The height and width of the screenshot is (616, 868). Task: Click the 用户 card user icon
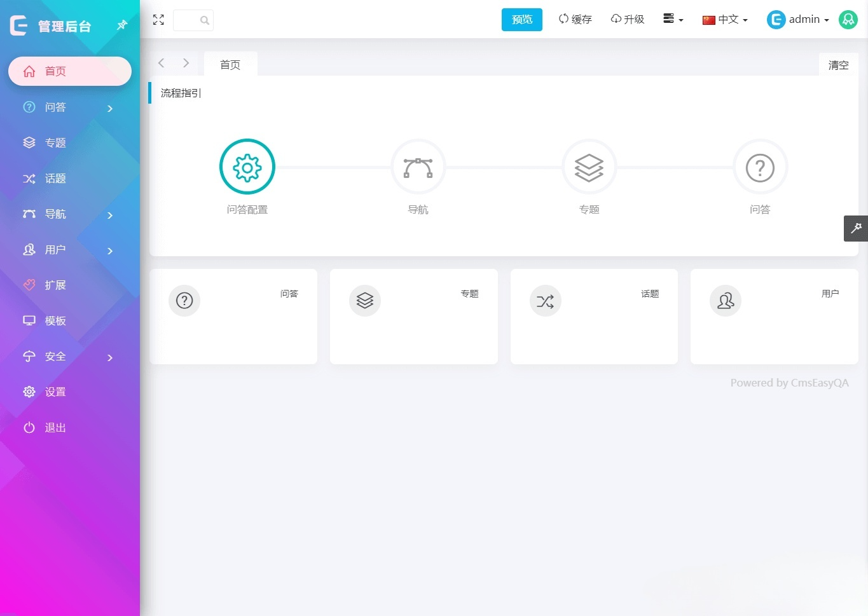(x=726, y=301)
